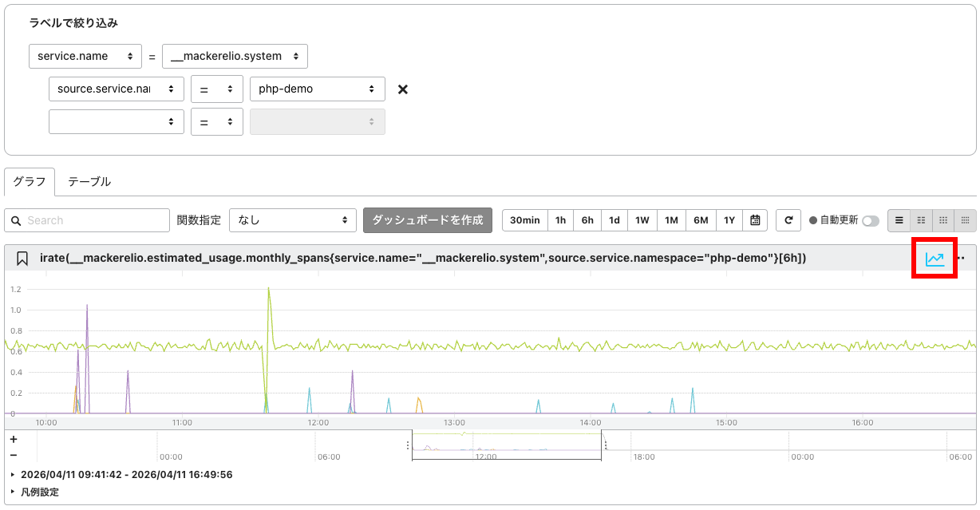Set time range to 1d

(x=614, y=220)
